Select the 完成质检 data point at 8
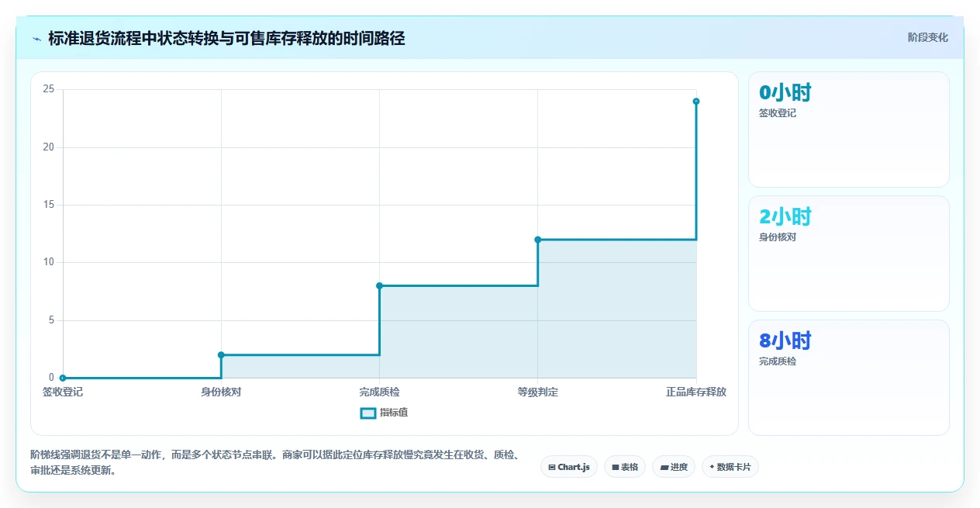This screenshot has width=980, height=508. (379, 285)
